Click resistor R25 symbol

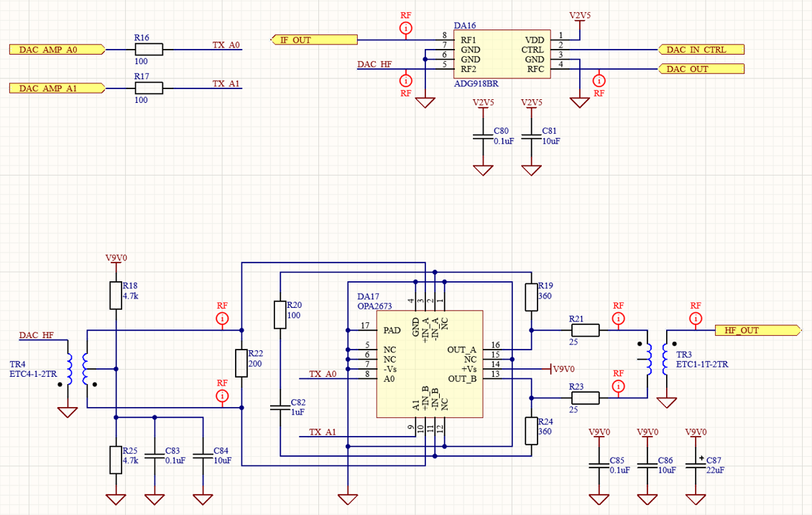click(116, 460)
